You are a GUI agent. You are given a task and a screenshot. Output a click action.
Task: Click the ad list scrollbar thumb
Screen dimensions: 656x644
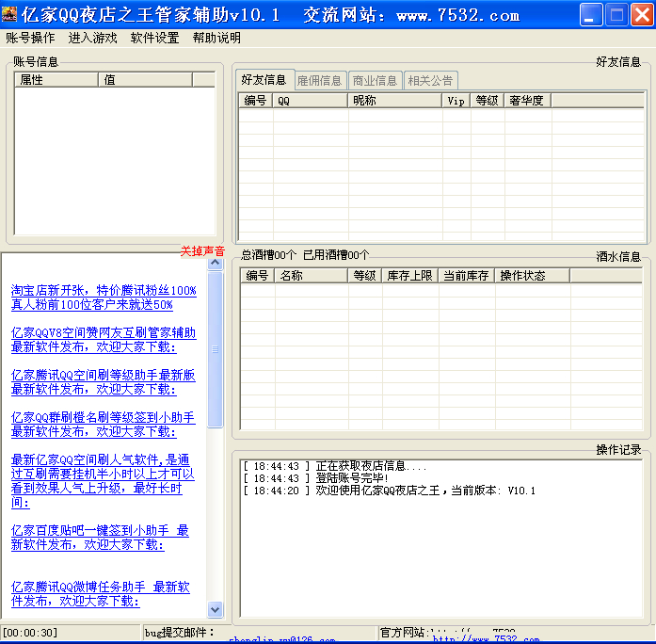(215, 349)
